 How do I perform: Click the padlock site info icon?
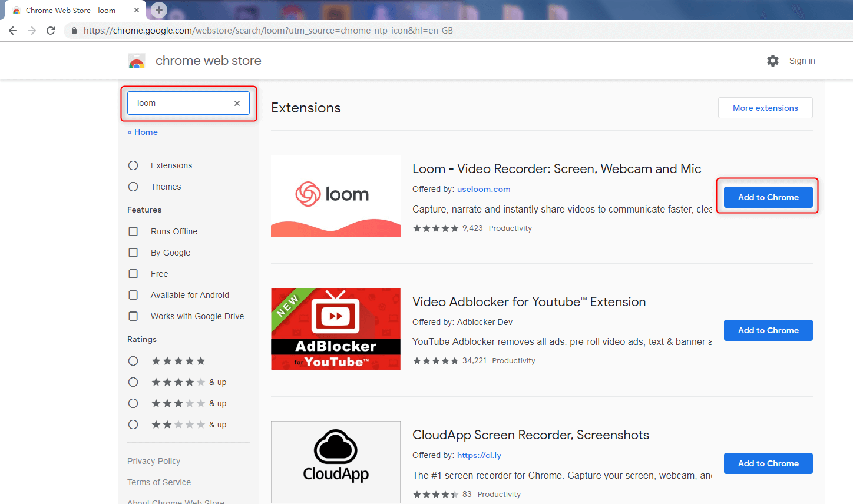[x=74, y=31]
